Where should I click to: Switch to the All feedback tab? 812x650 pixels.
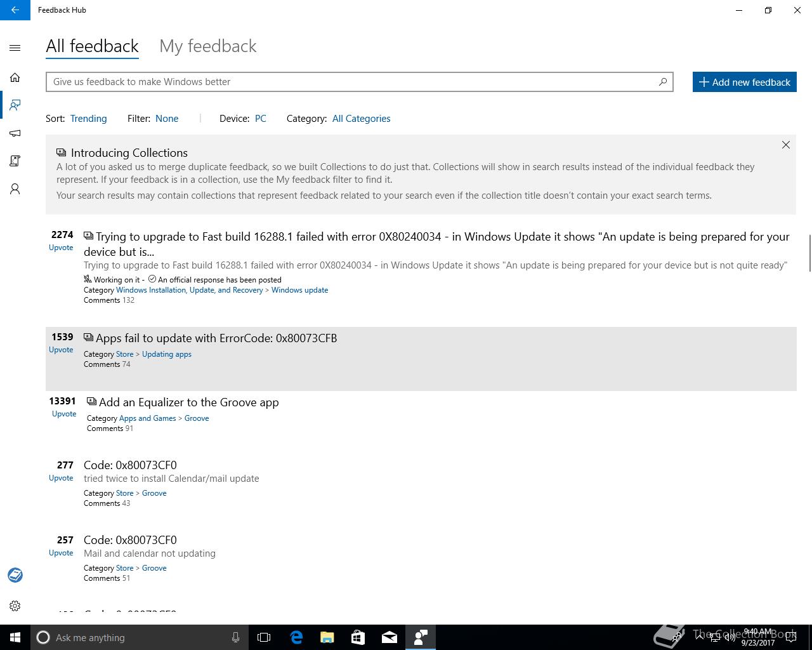(92, 46)
